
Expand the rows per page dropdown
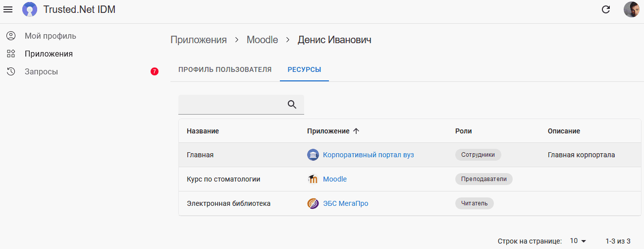point(578,241)
